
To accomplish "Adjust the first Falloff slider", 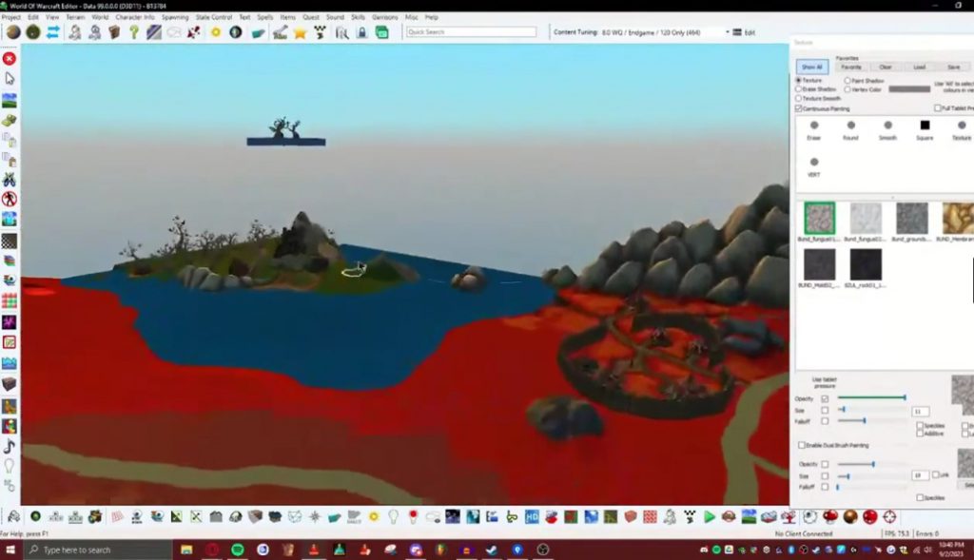I will 871,421.
